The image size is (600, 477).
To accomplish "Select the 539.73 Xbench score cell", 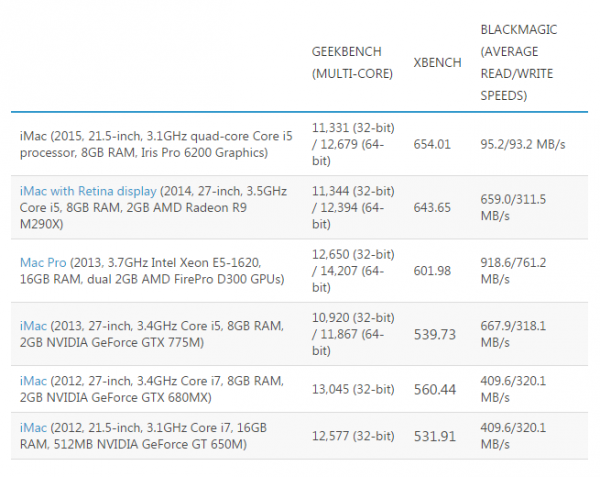I will [x=435, y=334].
